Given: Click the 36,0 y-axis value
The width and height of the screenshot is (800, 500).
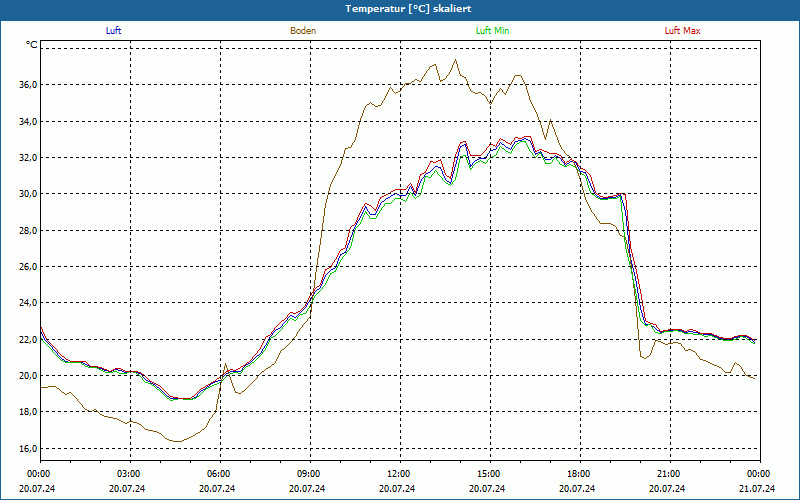Looking at the screenshot, I should point(28,85).
